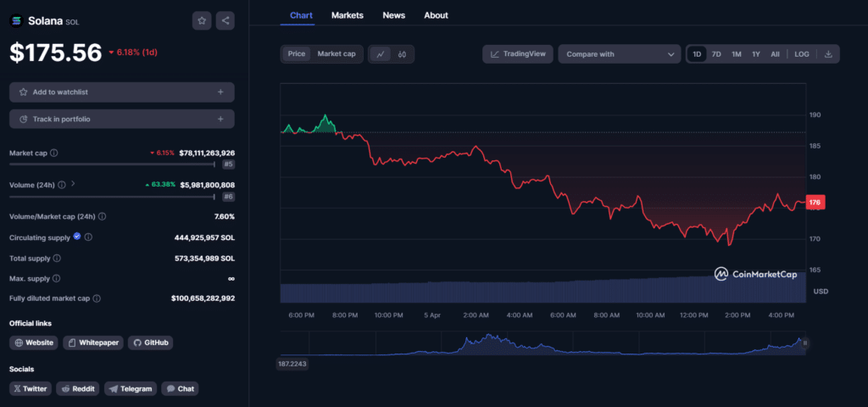Screen dimensions: 868x407
Task: Expand Volume (24h) chevron arrow
Action: [x=73, y=184]
